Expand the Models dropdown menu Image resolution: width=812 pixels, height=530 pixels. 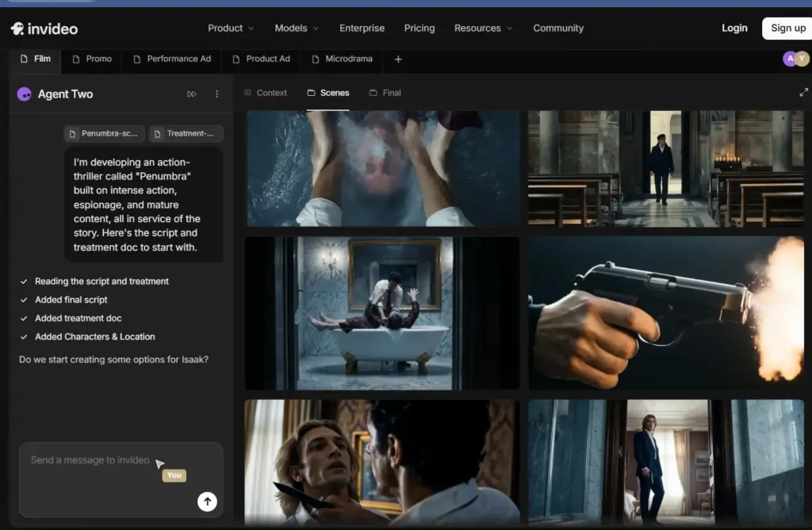pyautogui.click(x=297, y=28)
